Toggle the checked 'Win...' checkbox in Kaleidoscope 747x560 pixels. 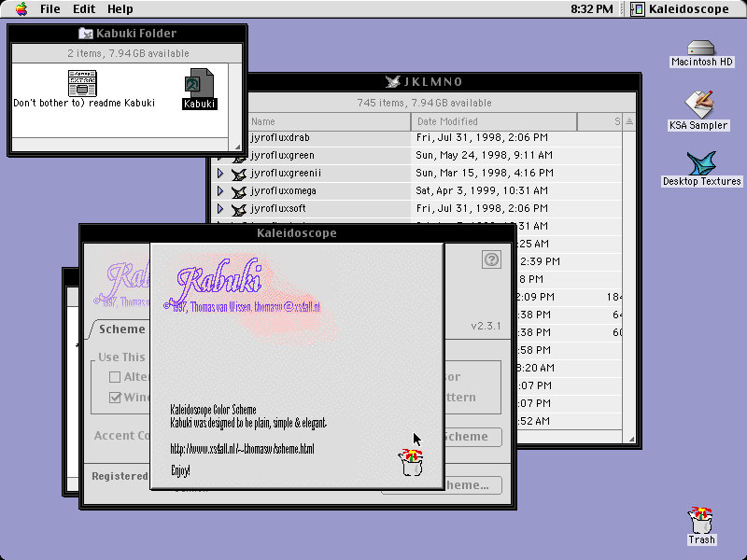pos(115,398)
